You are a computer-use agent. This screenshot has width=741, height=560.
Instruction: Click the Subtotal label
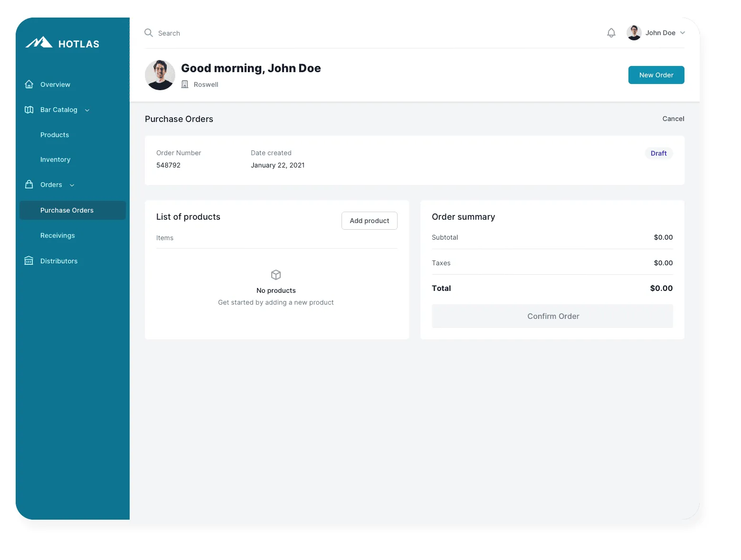pos(445,237)
